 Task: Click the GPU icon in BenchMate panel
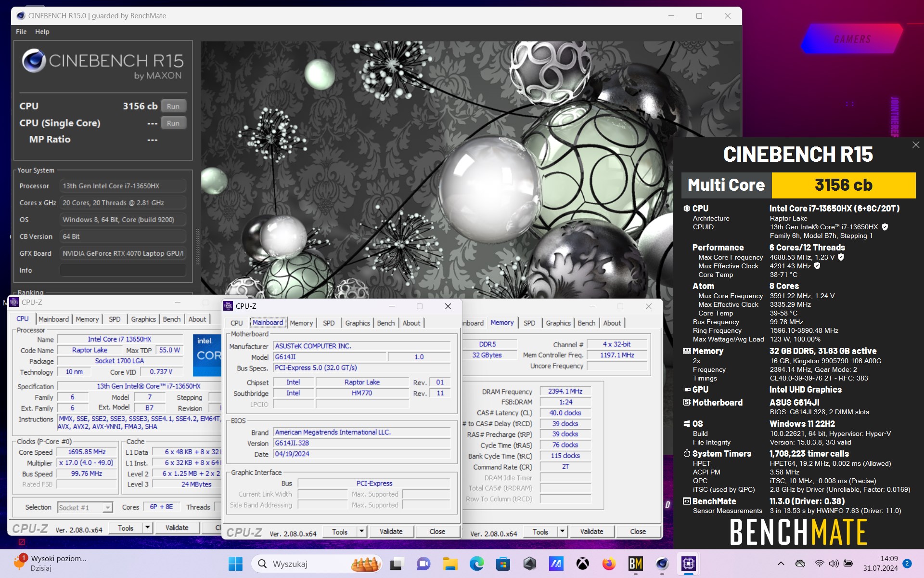pos(687,390)
